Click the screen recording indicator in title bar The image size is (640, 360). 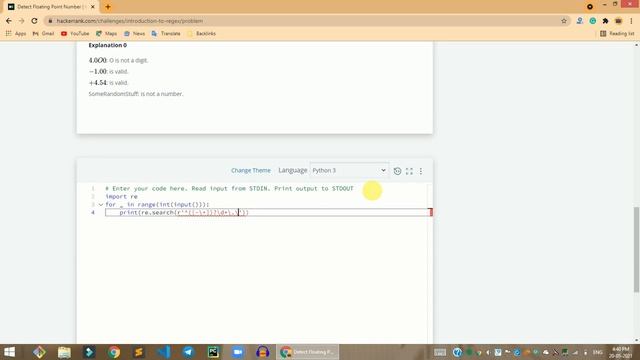(x=589, y=7)
